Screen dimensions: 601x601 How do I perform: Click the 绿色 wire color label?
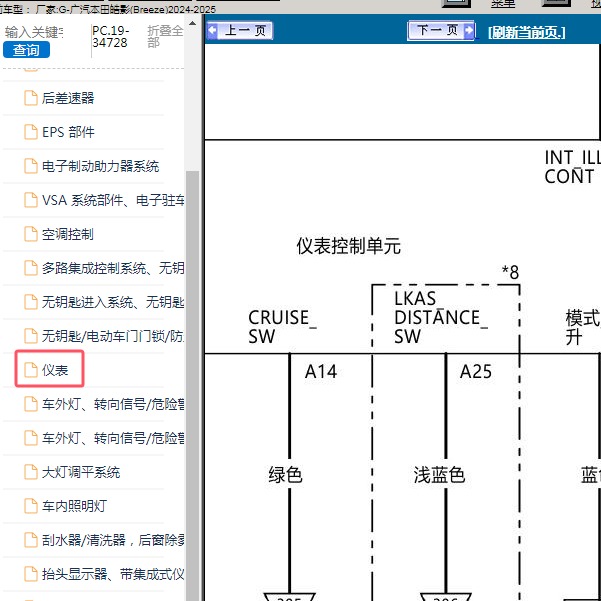tap(286, 475)
